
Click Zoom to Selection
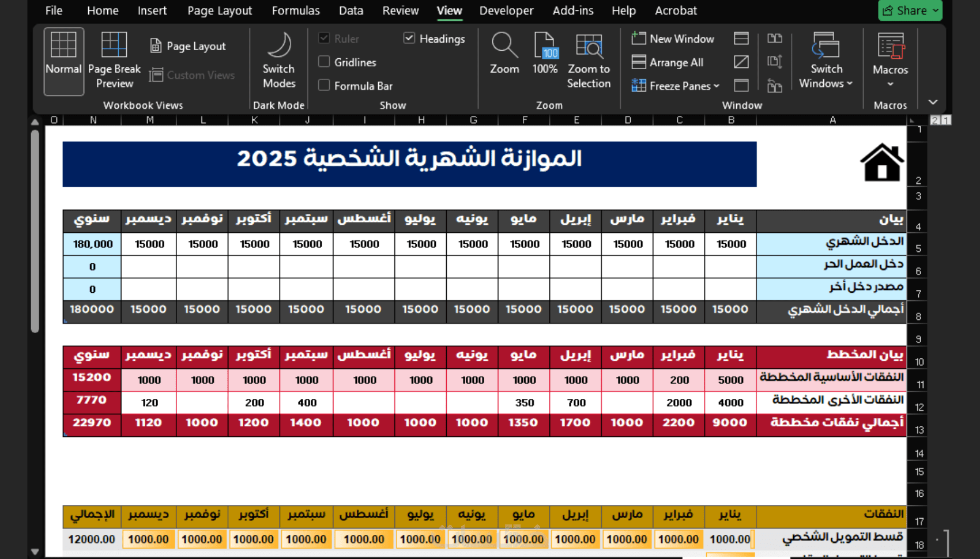pos(589,61)
